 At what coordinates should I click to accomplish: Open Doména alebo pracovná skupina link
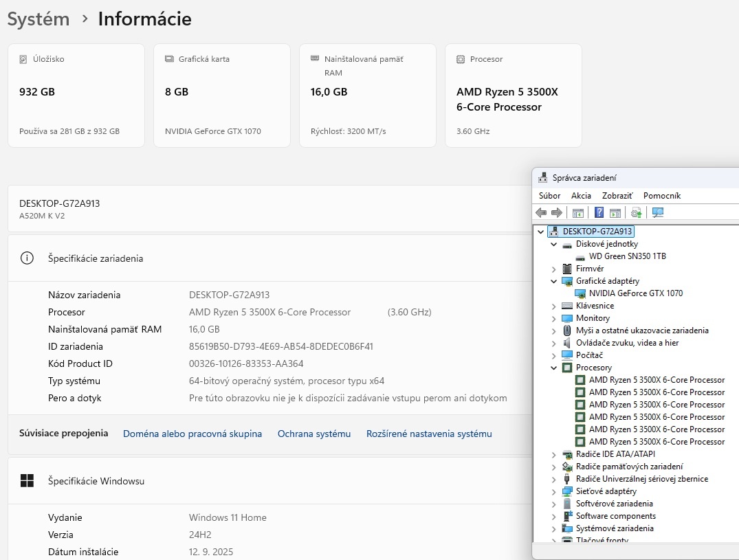point(192,434)
